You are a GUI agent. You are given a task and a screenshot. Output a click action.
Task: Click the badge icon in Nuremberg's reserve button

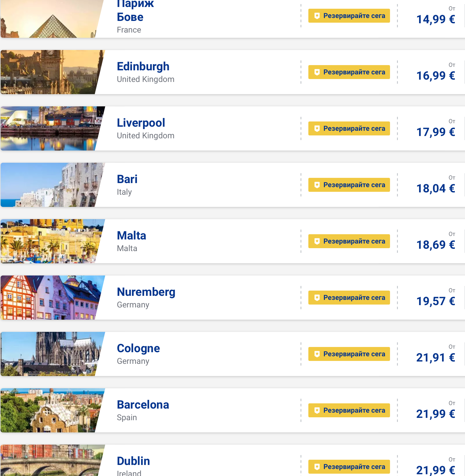[317, 298]
